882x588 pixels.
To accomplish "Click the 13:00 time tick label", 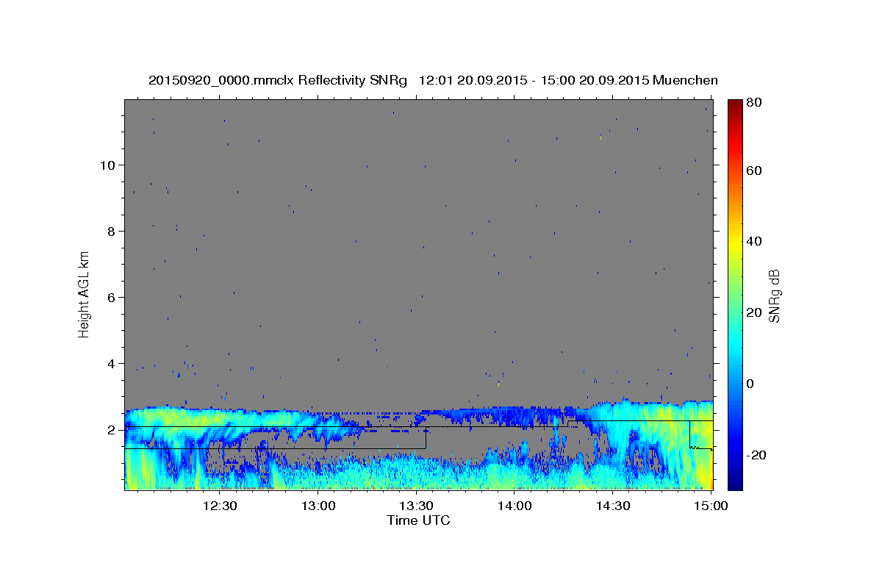I will [x=318, y=506].
